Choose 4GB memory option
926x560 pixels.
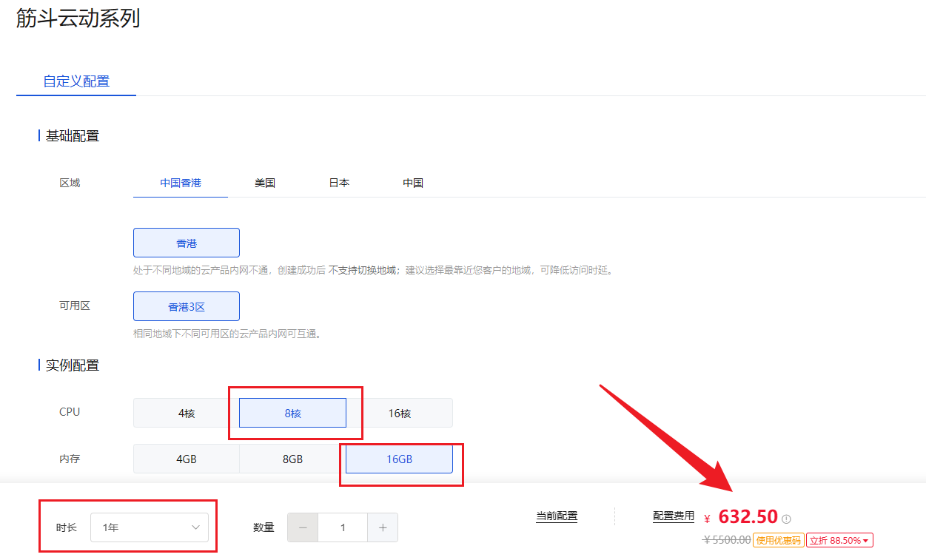pyautogui.click(x=186, y=459)
